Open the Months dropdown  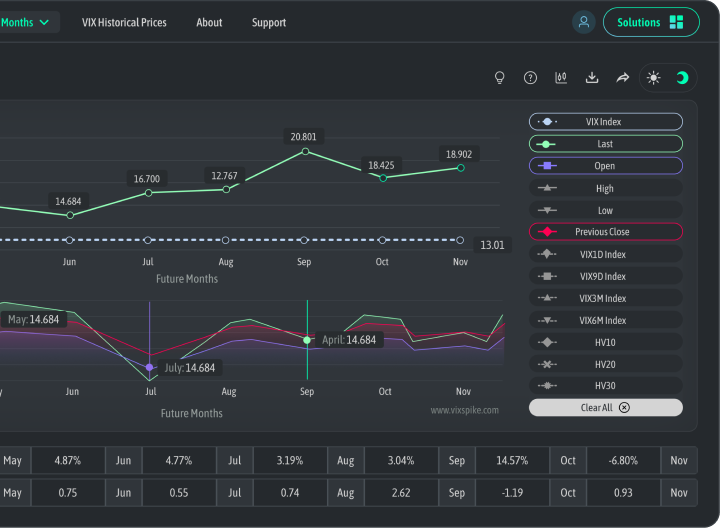pyautogui.click(x=28, y=22)
